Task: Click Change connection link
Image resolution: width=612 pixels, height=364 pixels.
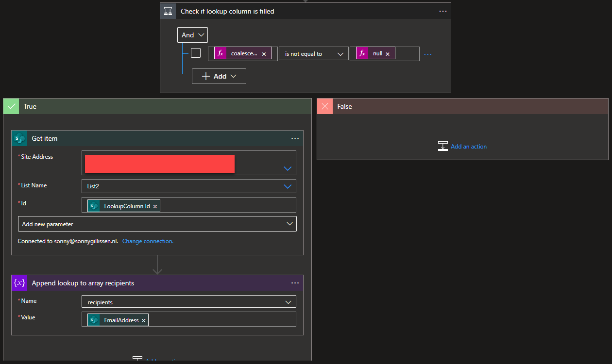Action: pos(148,241)
